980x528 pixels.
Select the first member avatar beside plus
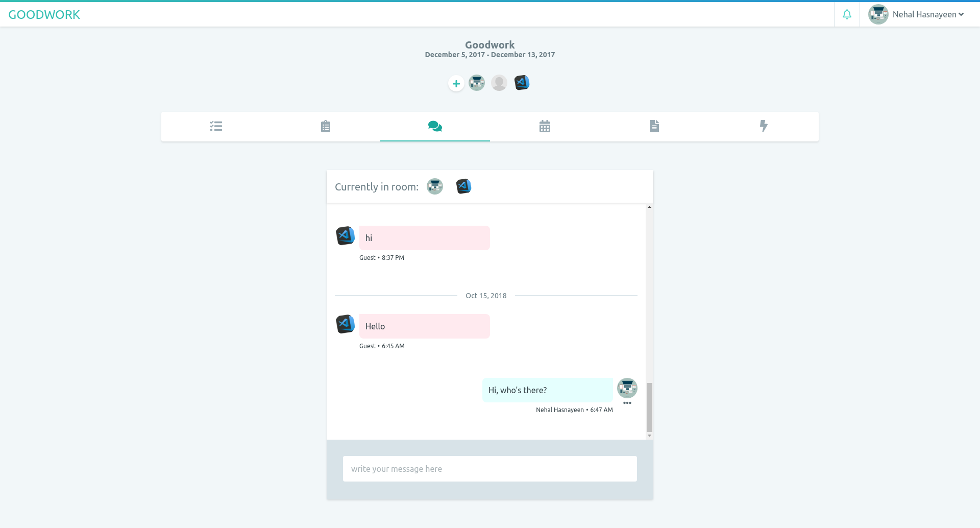pyautogui.click(x=477, y=83)
